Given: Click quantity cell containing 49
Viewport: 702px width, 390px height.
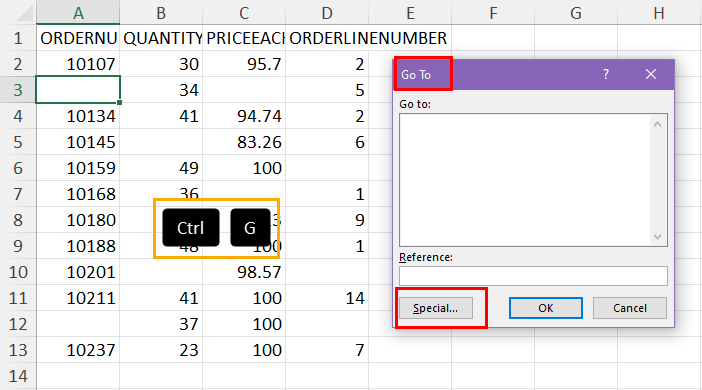Looking at the screenshot, I should pos(161,168).
